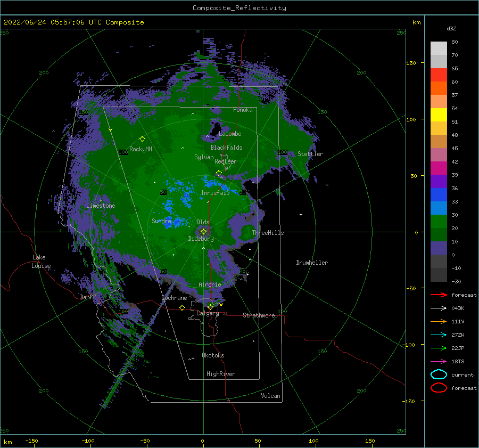
Task: Click the cyan 27ZW arrow legend icon
Action: [439, 335]
